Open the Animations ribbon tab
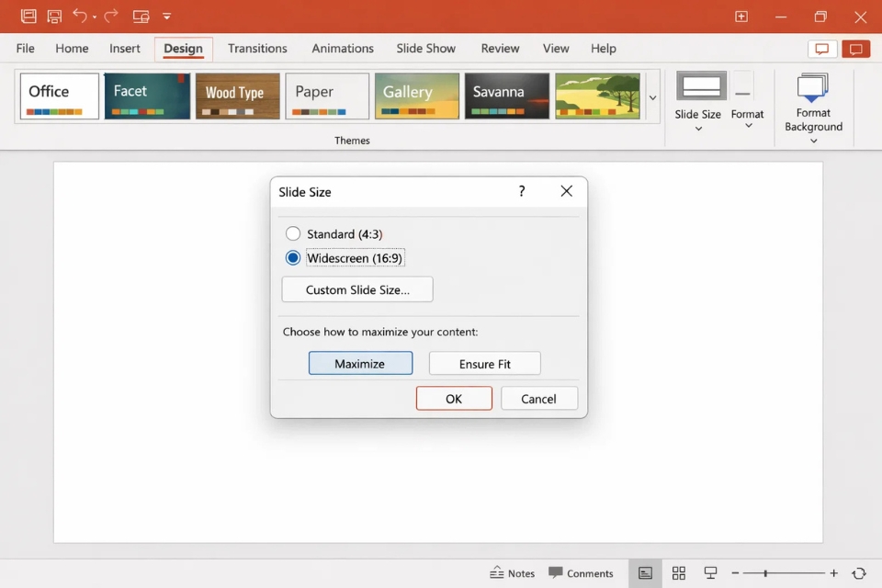Viewport: 882px width, 588px height. pyautogui.click(x=342, y=49)
